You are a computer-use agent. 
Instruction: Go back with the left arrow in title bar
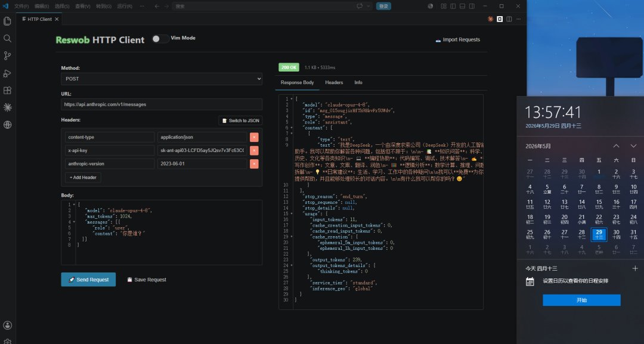(157, 6)
